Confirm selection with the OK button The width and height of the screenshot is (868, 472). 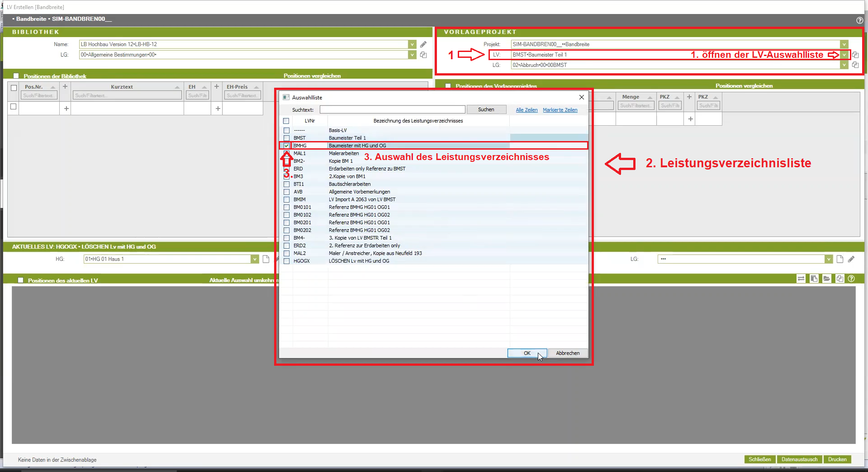click(x=527, y=353)
